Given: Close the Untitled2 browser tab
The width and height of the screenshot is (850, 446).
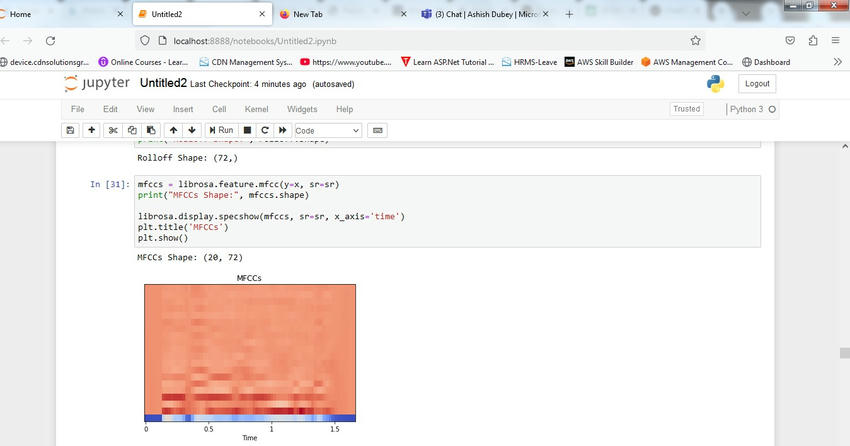Looking at the screenshot, I should click(262, 14).
